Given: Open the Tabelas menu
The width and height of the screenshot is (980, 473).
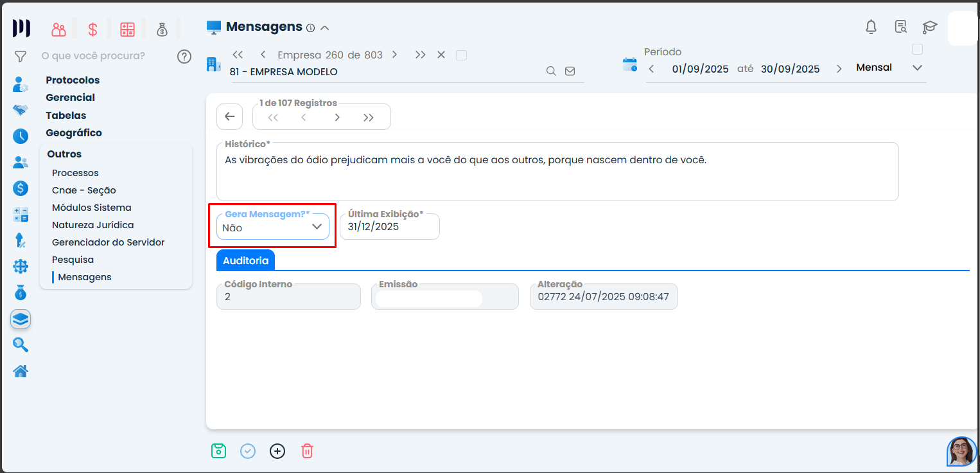Looking at the screenshot, I should tap(66, 116).
